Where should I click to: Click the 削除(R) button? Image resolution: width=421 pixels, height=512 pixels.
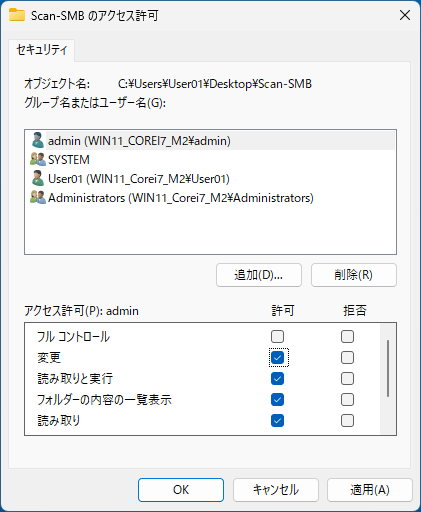point(354,275)
